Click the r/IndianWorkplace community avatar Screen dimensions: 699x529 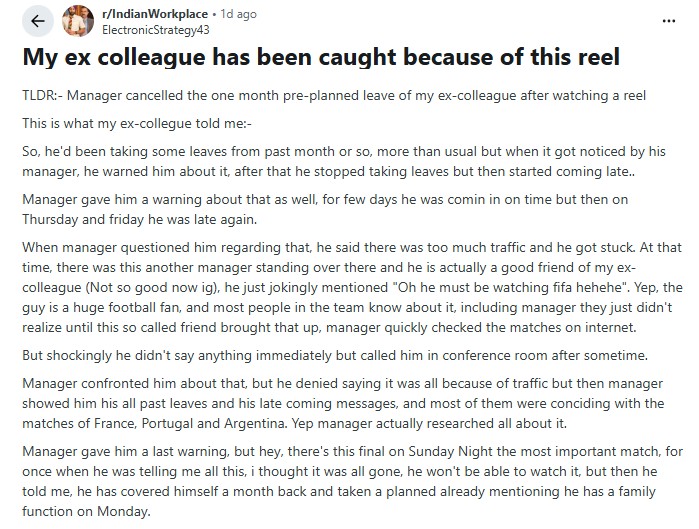pyautogui.click(x=78, y=21)
